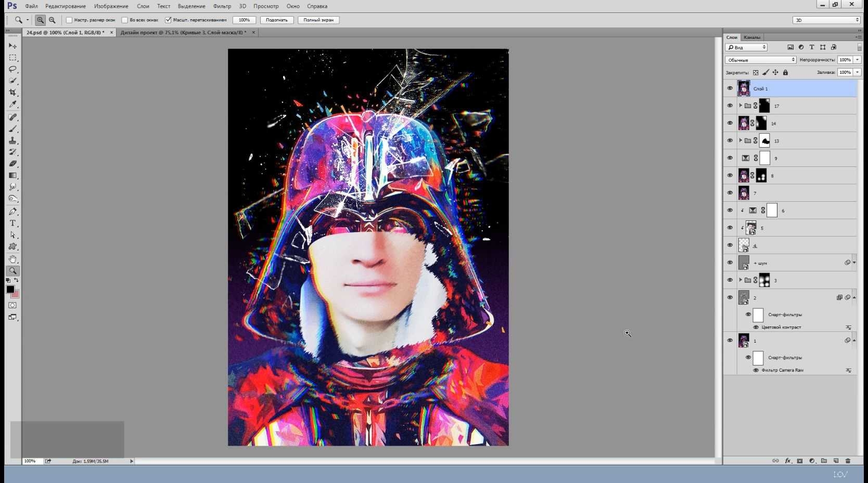Select the Clone Stamp tool
This screenshot has width=868, height=483.
(x=12, y=140)
